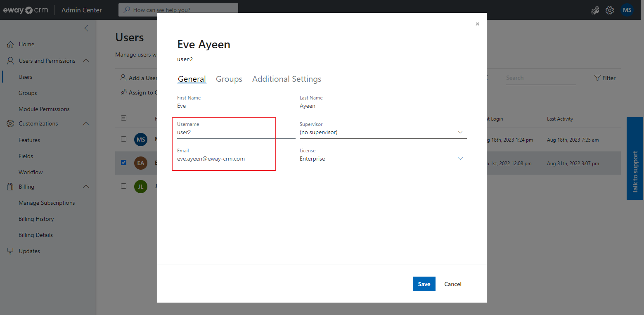Click the users list Search field

541,78
